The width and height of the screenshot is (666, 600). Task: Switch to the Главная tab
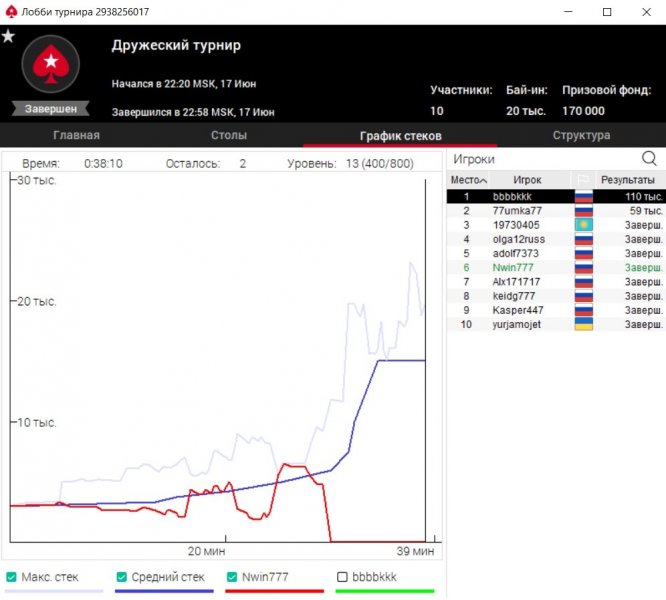click(x=76, y=135)
